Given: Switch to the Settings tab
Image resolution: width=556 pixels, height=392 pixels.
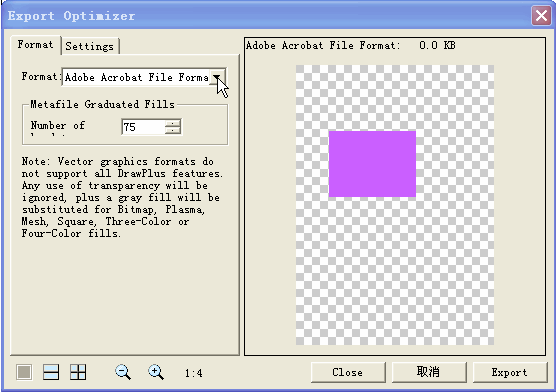Looking at the screenshot, I should tap(90, 46).
